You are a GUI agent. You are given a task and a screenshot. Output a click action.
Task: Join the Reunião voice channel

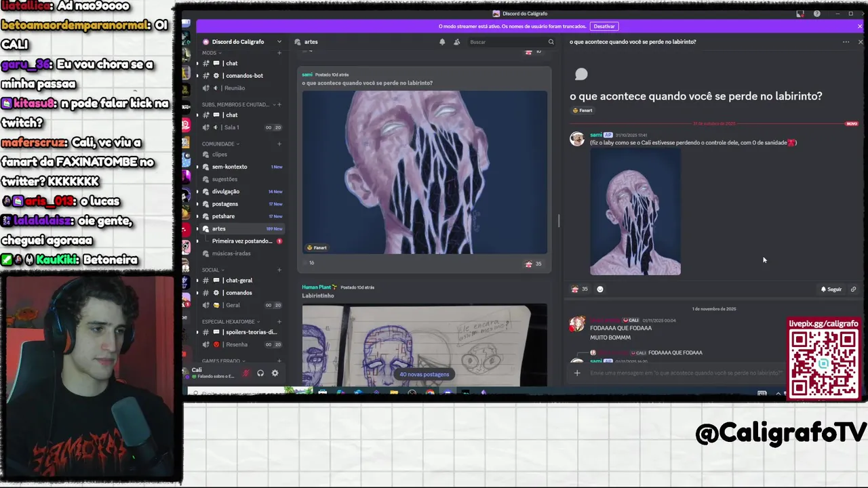241,88
